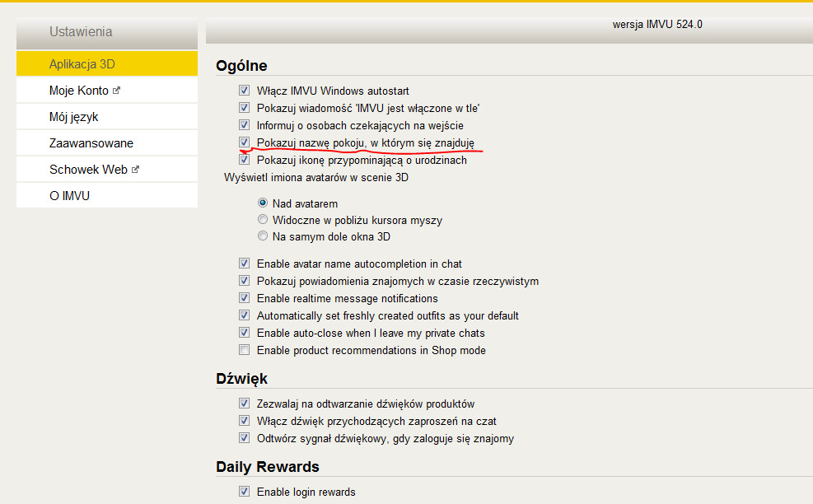Image resolution: width=813 pixels, height=504 pixels.
Task: Click external link icon beside Schowek Web
Action: pos(135,170)
